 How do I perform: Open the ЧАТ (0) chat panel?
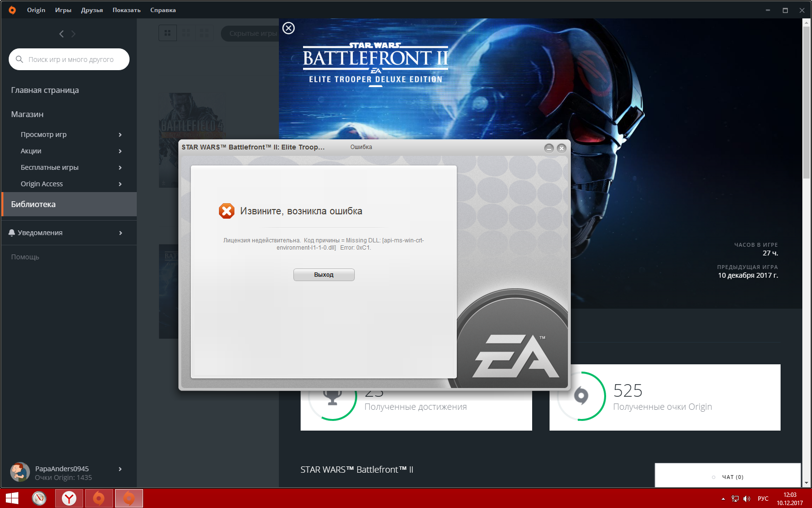pyautogui.click(x=728, y=476)
